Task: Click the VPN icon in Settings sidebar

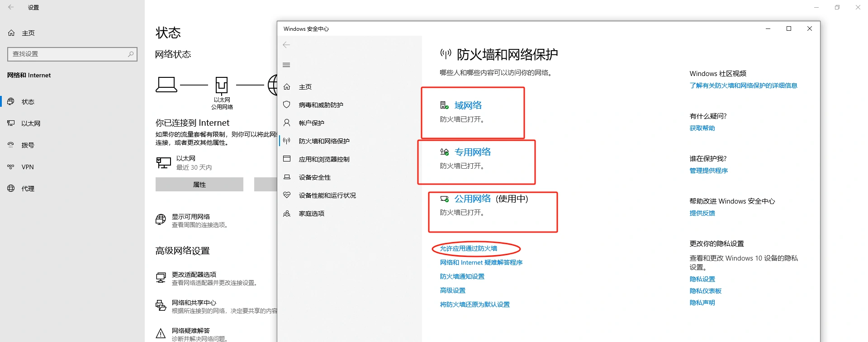Action: click(11, 167)
